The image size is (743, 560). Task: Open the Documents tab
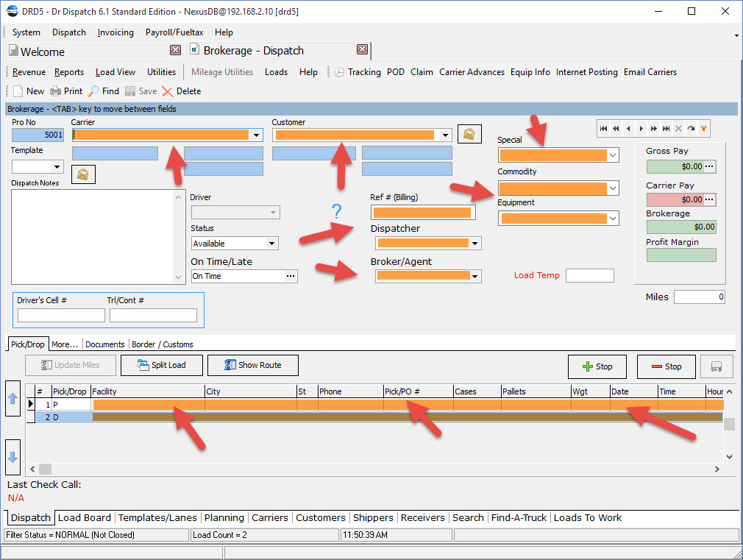104,344
